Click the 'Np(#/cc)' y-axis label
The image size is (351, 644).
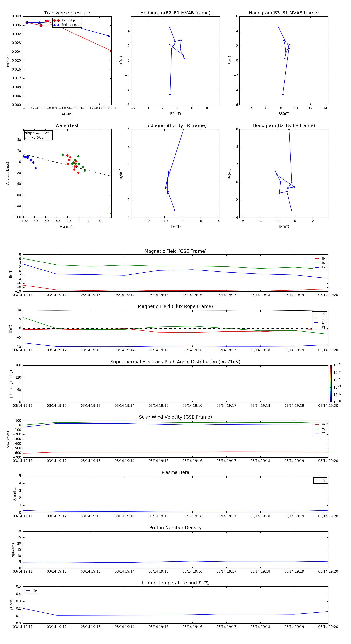13,550
